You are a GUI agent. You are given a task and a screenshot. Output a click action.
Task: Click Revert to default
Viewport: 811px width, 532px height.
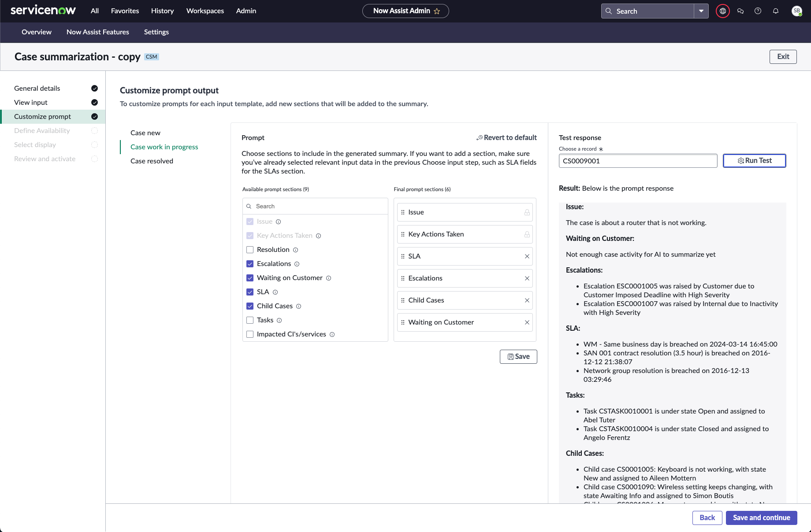click(506, 138)
